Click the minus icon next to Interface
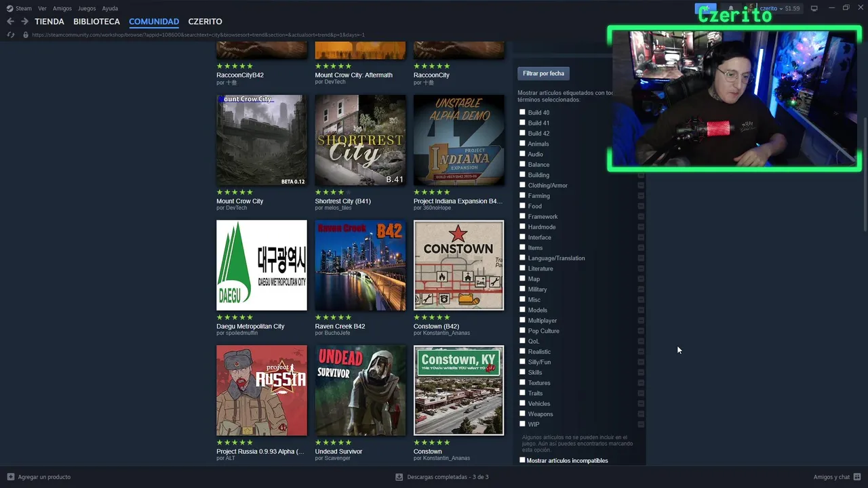The image size is (868, 488). [x=641, y=237]
